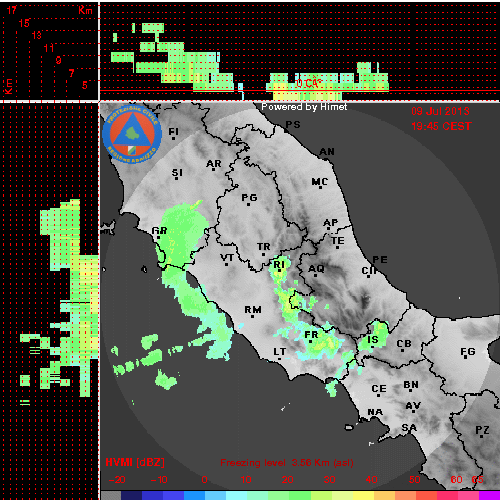Viewport: 500px width, 500px height.
Task: Click the NA city label
Action: pos(375,412)
